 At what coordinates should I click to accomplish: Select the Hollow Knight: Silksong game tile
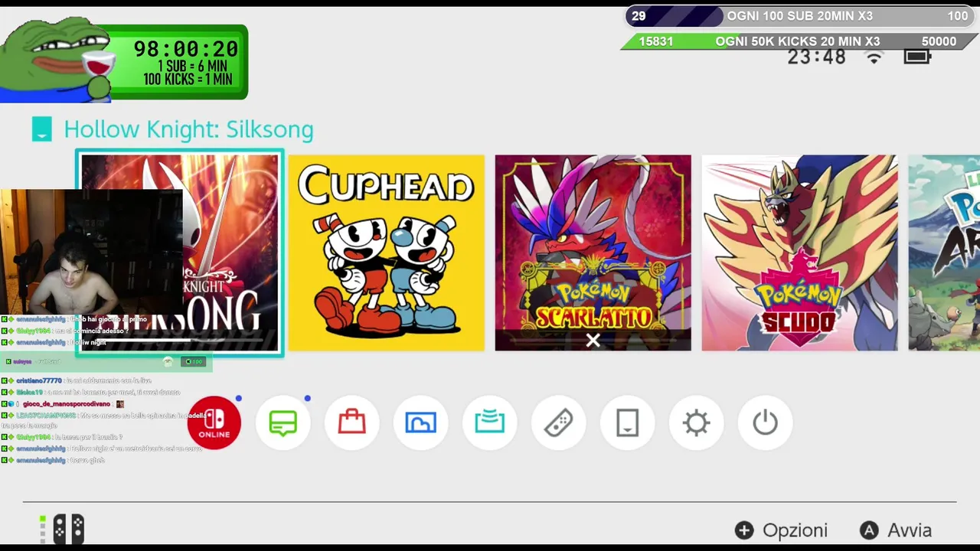click(x=180, y=253)
